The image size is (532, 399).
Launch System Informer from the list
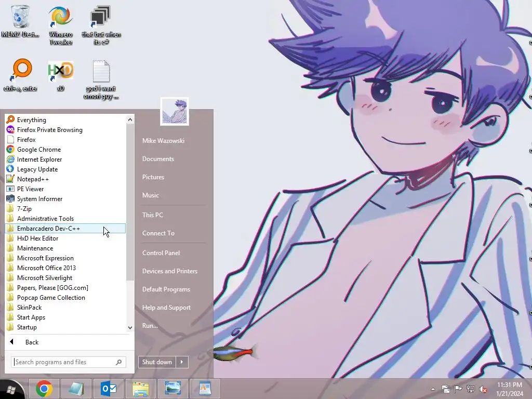click(65, 198)
